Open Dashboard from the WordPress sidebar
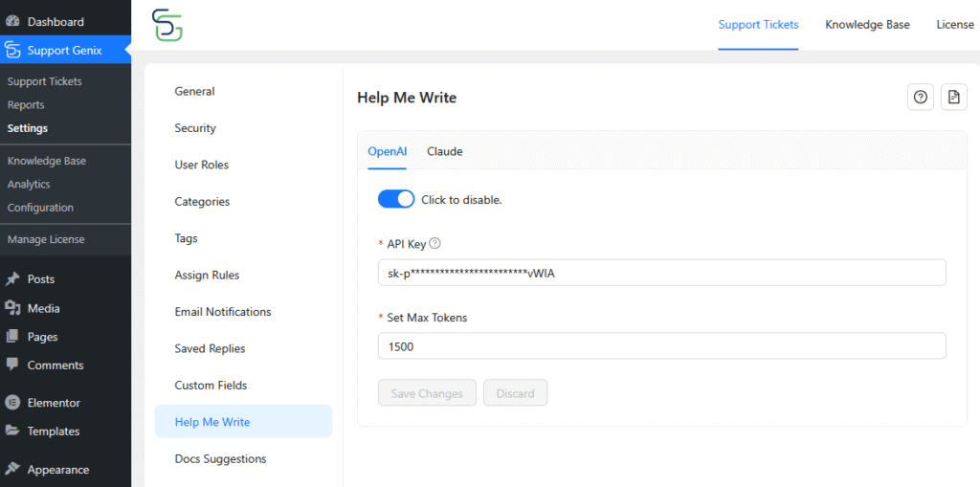 55,21
